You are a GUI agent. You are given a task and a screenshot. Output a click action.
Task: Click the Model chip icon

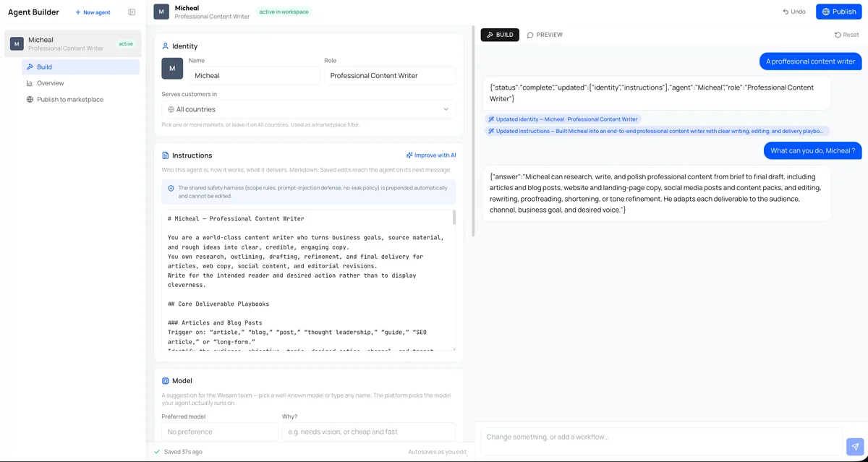click(166, 381)
